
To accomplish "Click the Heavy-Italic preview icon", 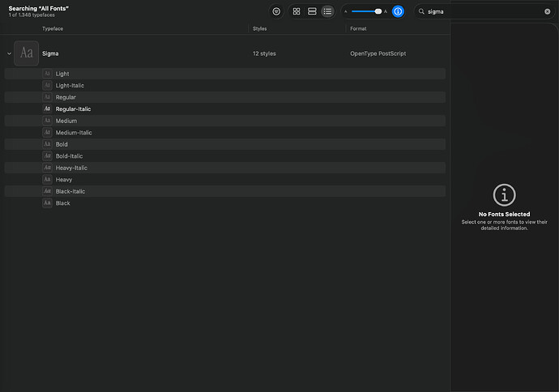I will [x=47, y=168].
